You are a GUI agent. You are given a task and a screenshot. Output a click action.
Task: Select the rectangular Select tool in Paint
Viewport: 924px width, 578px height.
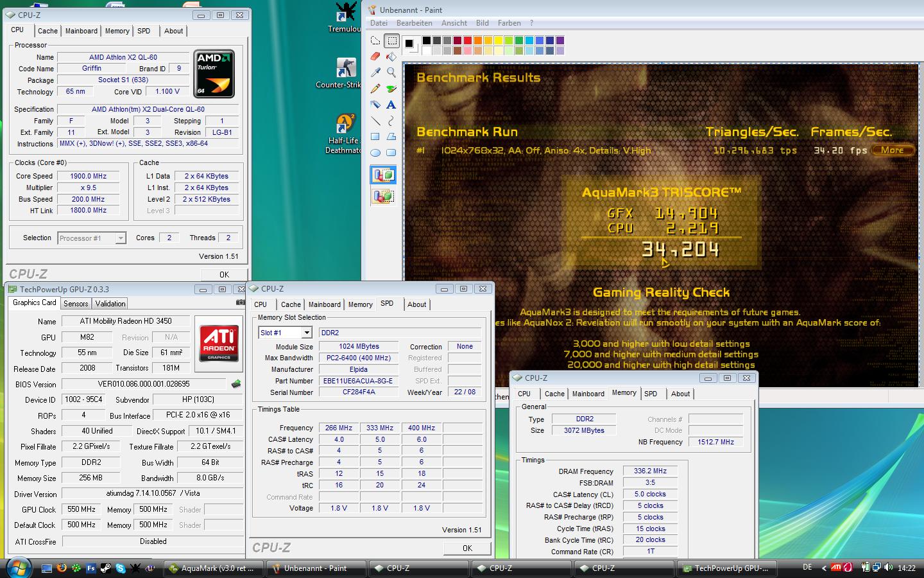tap(391, 41)
